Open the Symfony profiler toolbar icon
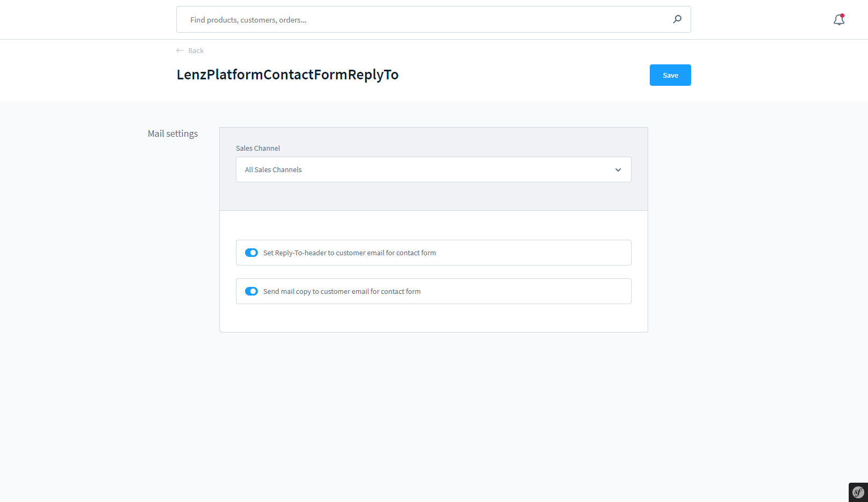 [x=858, y=492]
